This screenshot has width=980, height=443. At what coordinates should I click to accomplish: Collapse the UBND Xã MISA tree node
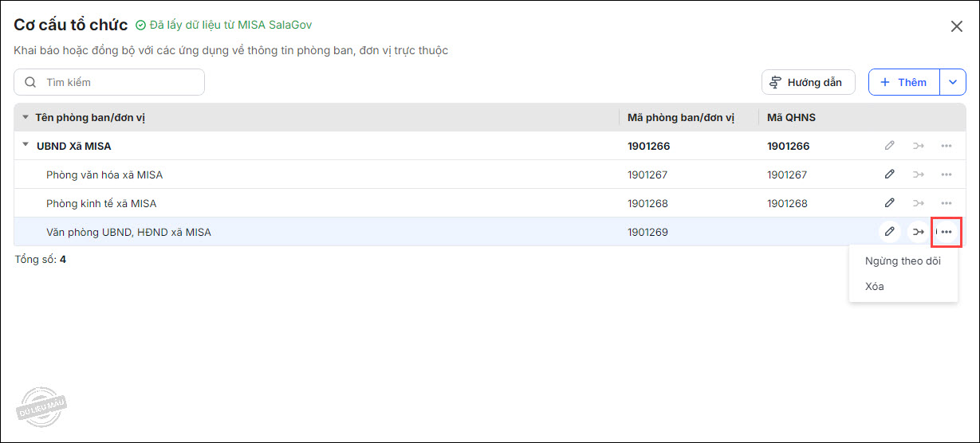(x=26, y=145)
